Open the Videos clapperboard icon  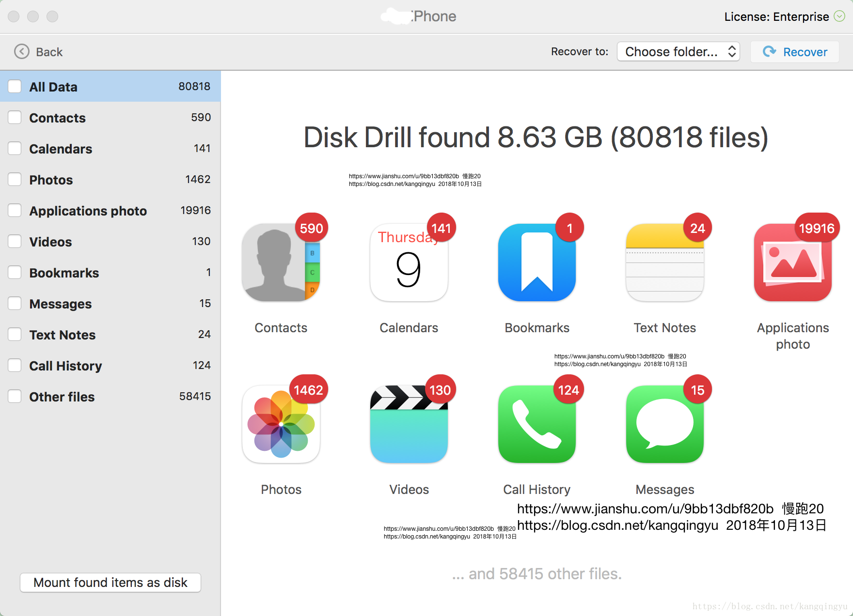(409, 424)
